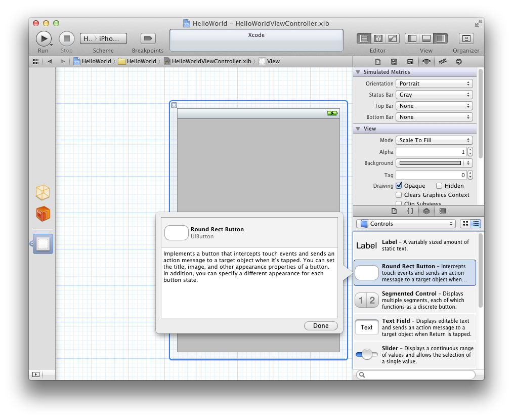Open the Xcode Organizer
The height and width of the screenshot is (420, 513).
point(465,38)
